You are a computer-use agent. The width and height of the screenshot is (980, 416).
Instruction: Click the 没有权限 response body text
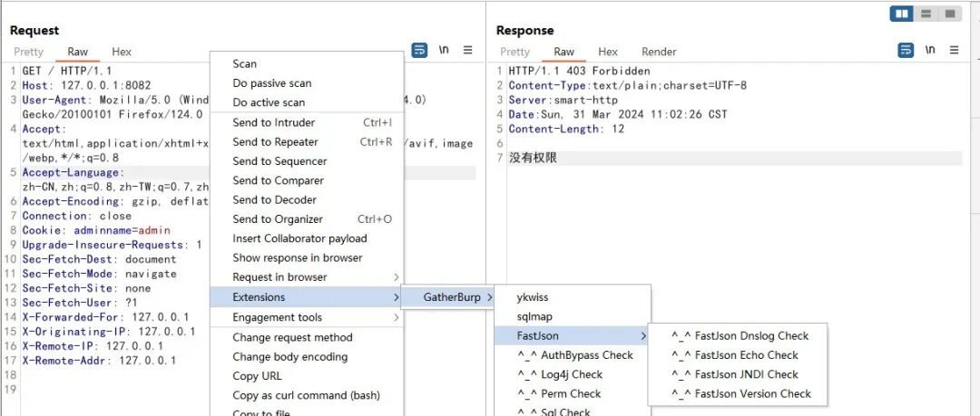pyautogui.click(x=533, y=159)
